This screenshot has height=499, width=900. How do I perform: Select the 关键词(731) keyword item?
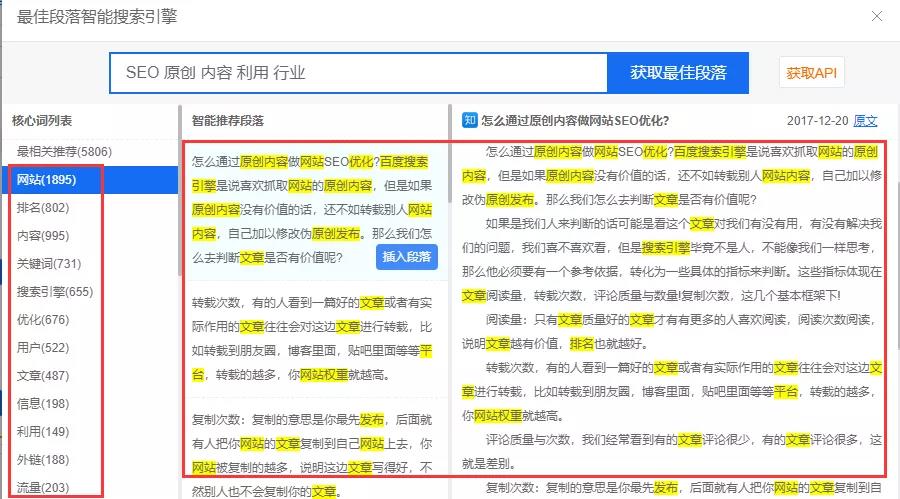tap(48, 264)
